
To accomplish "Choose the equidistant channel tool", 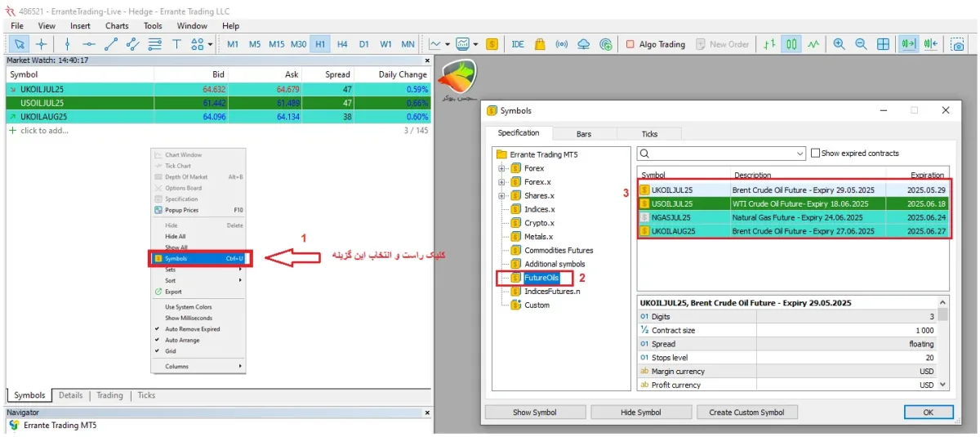I will [x=133, y=44].
